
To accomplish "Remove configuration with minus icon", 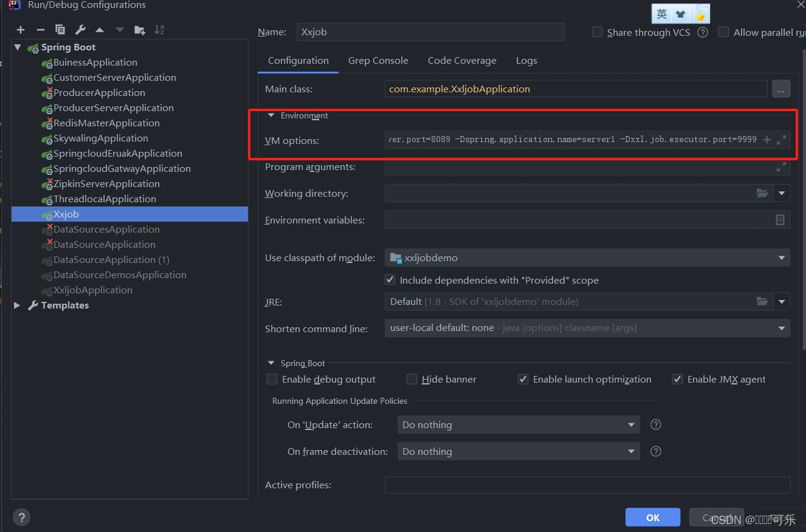I will (41, 30).
